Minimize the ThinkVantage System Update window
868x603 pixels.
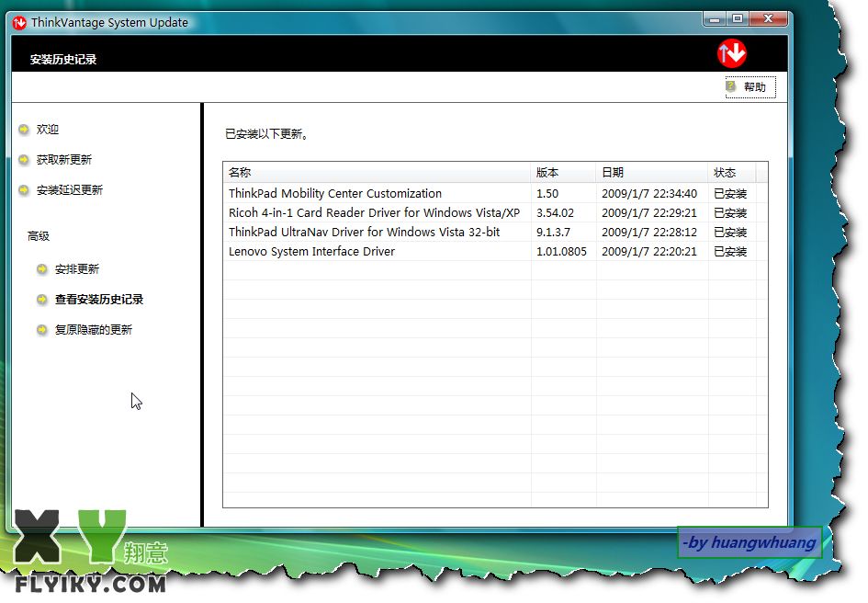(715, 18)
